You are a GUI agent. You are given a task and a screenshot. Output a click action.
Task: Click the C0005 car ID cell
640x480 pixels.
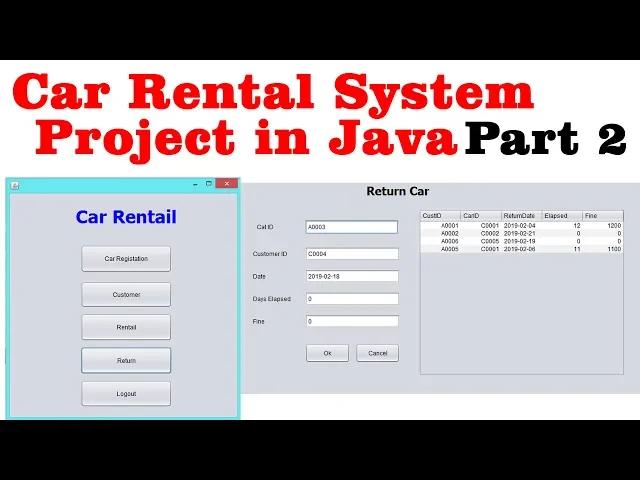tap(481, 241)
